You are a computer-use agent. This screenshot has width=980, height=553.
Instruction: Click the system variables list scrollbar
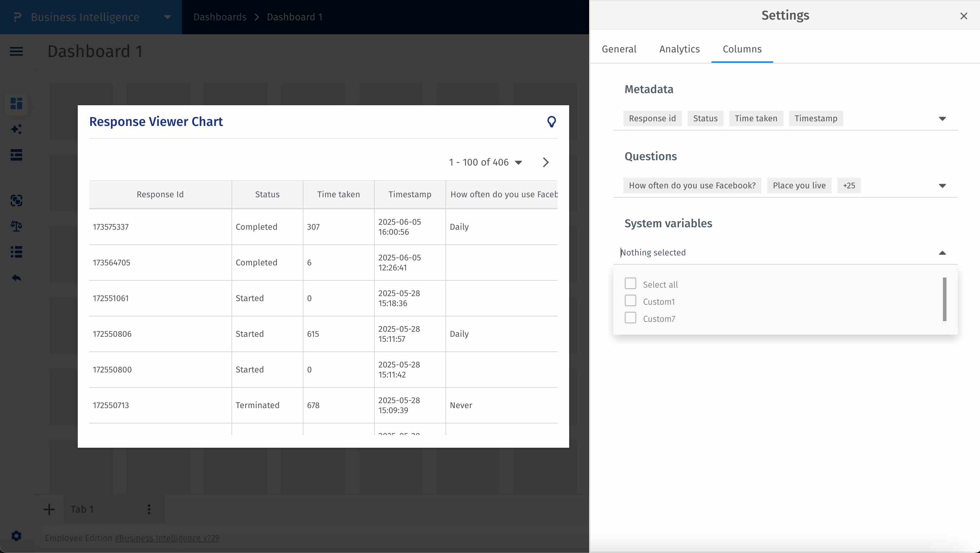[x=944, y=300]
